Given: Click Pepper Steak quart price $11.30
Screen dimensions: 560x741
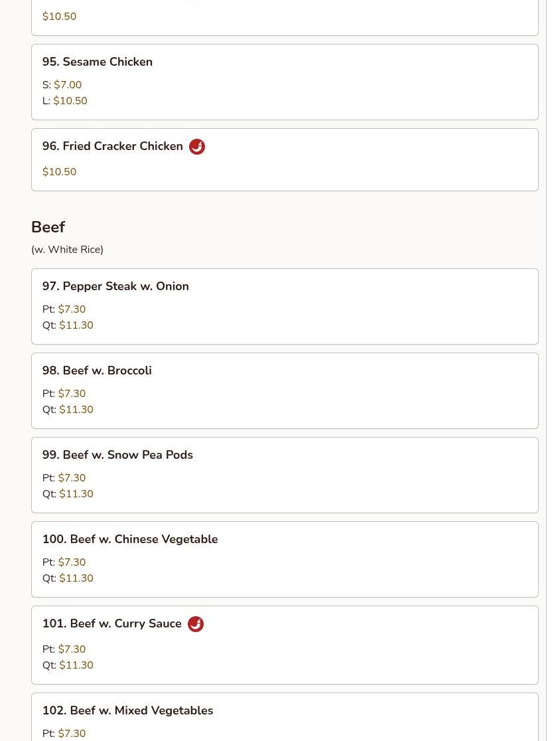Looking at the screenshot, I should (76, 325).
